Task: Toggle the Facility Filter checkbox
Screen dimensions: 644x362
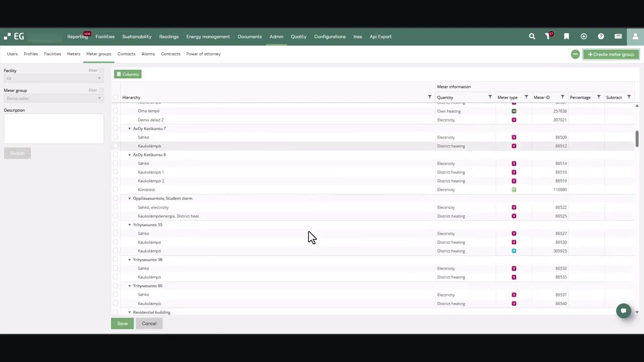Action: [x=101, y=70]
